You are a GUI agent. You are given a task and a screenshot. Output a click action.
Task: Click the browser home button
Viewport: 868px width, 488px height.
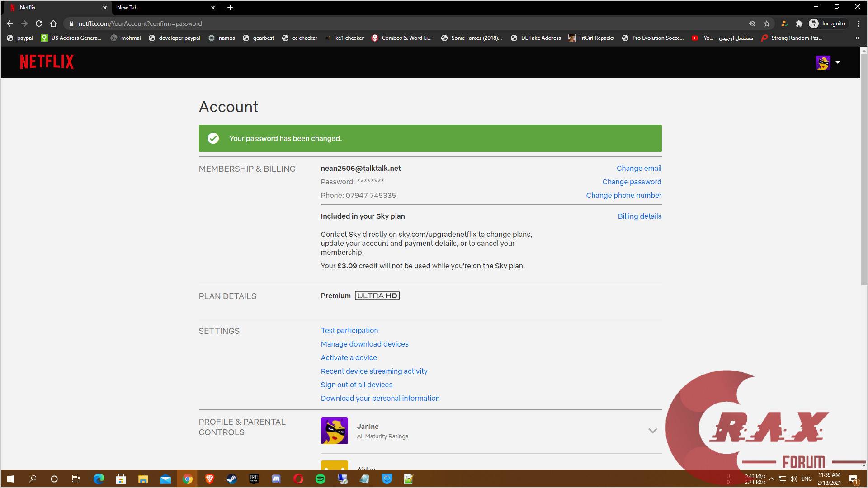[53, 23]
